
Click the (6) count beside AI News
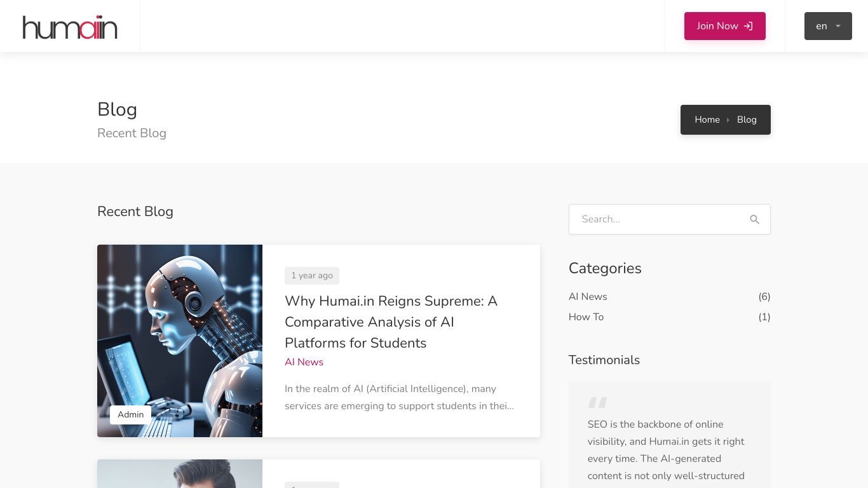(764, 297)
